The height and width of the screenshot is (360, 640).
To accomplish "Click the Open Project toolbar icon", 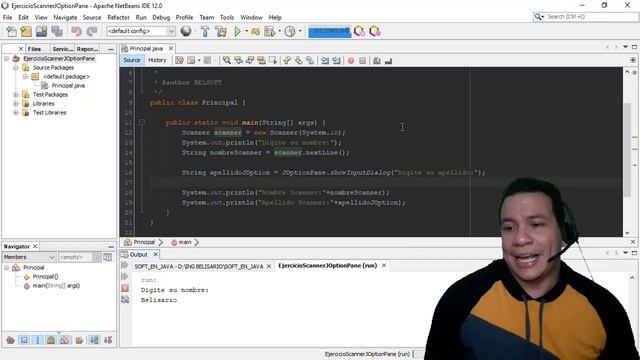I will coord(41,31).
